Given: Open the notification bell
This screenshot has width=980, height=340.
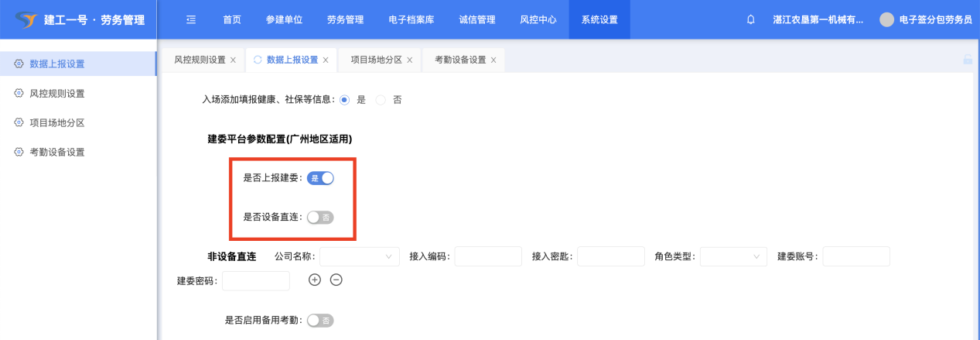Looking at the screenshot, I should coord(750,20).
